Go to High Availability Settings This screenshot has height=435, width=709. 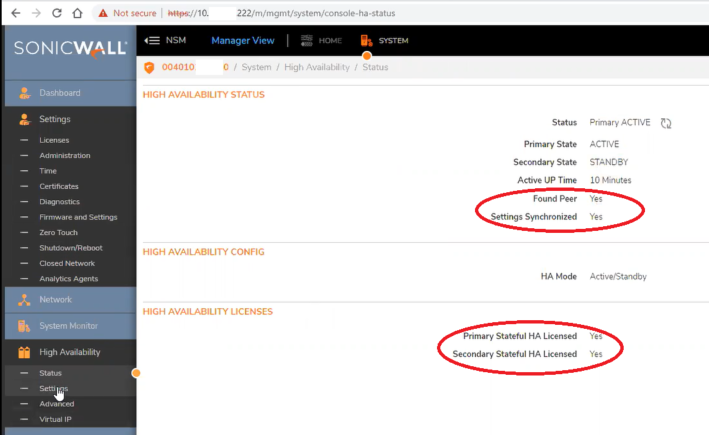click(x=54, y=388)
